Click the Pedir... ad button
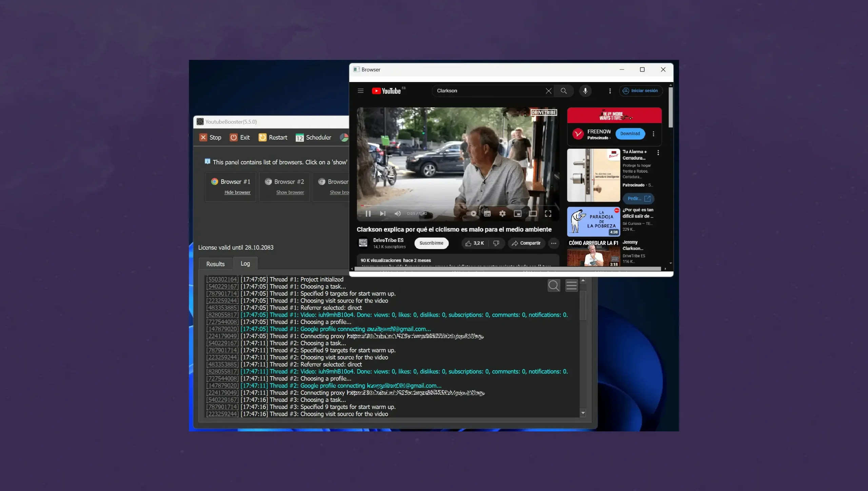 [x=638, y=199]
